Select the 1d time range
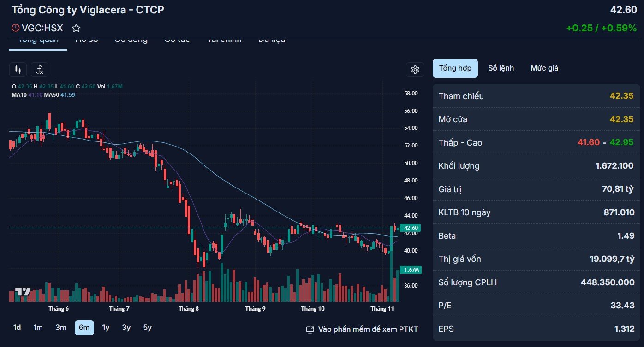644x347 pixels. pyautogui.click(x=17, y=328)
